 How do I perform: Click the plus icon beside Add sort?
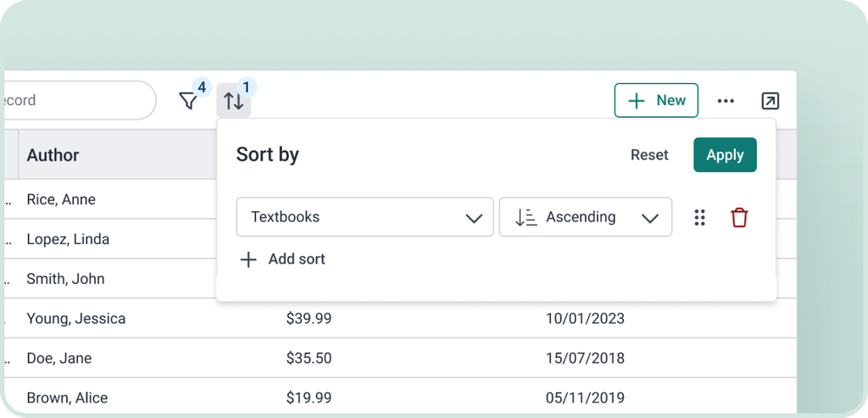click(248, 259)
